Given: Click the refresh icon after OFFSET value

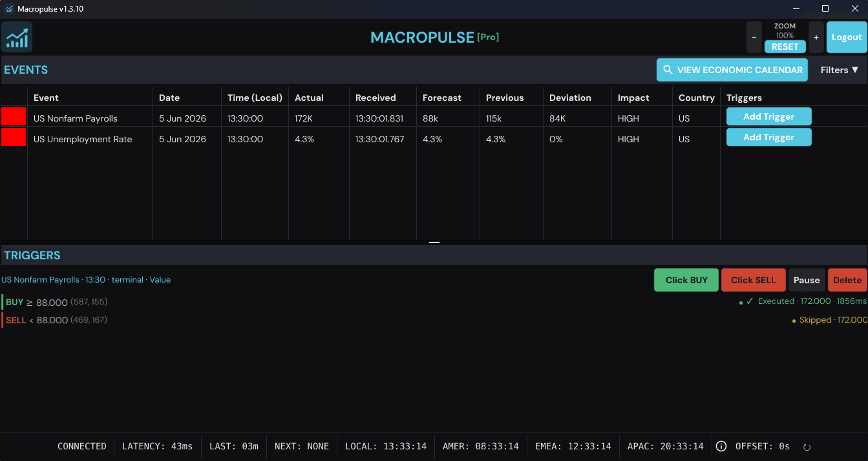Looking at the screenshot, I should [807, 447].
